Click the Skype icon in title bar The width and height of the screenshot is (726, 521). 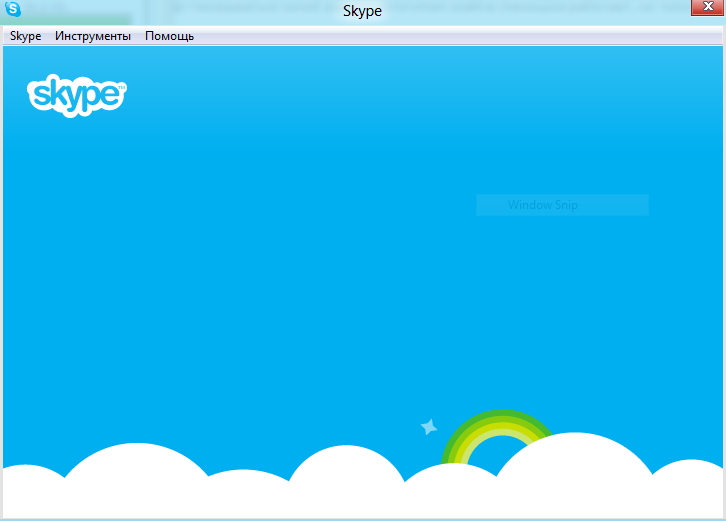click(13, 11)
